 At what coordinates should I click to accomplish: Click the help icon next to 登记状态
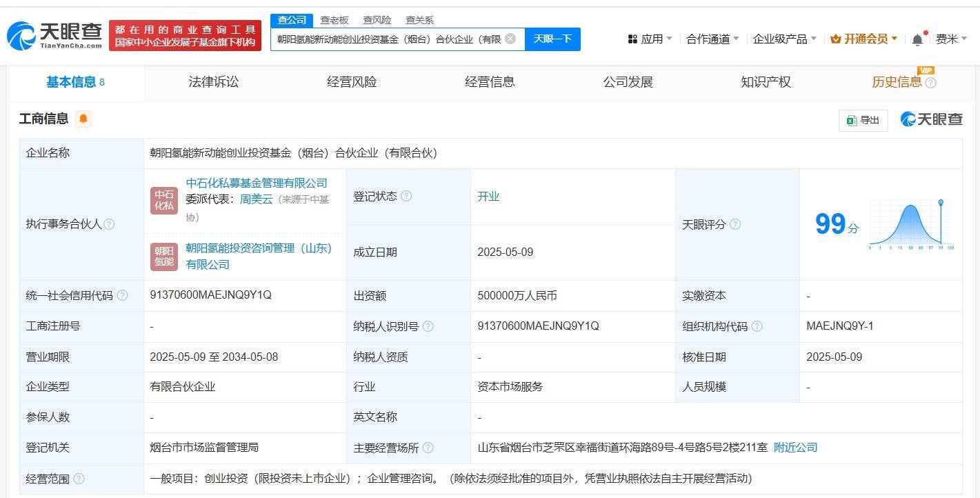[x=406, y=196]
